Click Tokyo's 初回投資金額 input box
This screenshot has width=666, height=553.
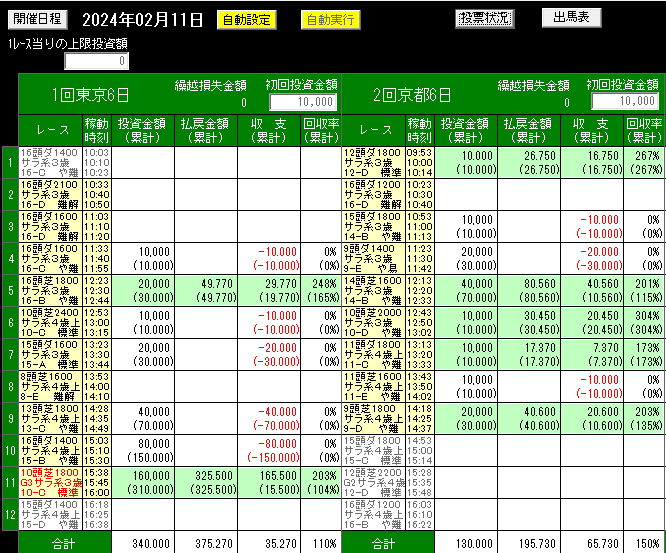tap(301, 102)
